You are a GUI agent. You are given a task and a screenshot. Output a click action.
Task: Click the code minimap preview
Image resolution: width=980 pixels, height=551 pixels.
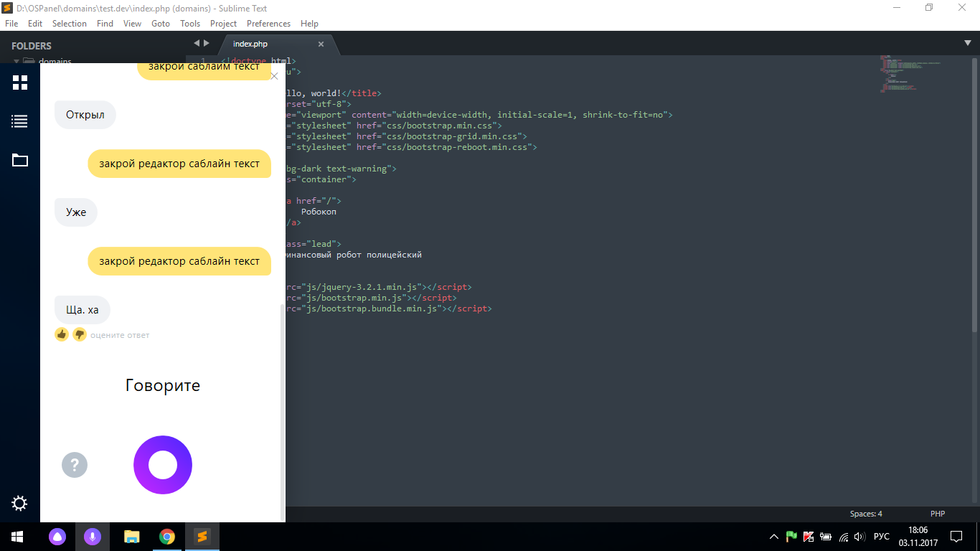(908, 74)
